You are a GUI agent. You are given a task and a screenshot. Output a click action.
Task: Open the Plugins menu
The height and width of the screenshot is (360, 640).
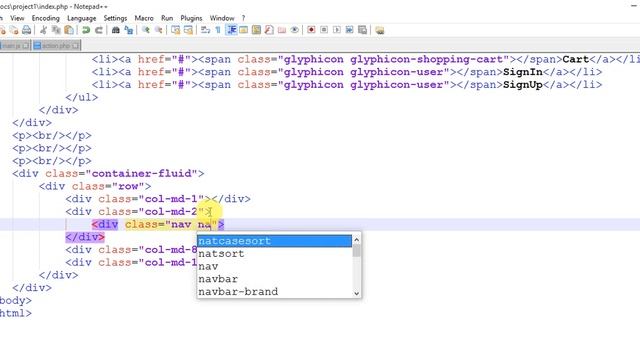(x=191, y=18)
